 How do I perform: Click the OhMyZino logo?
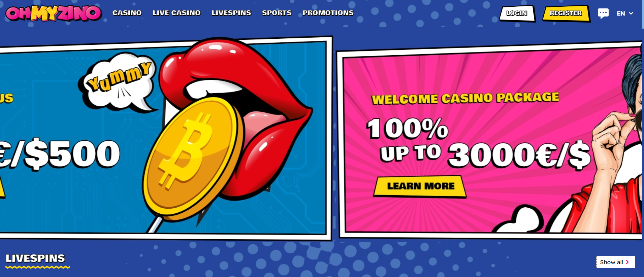[x=54, y=13]
